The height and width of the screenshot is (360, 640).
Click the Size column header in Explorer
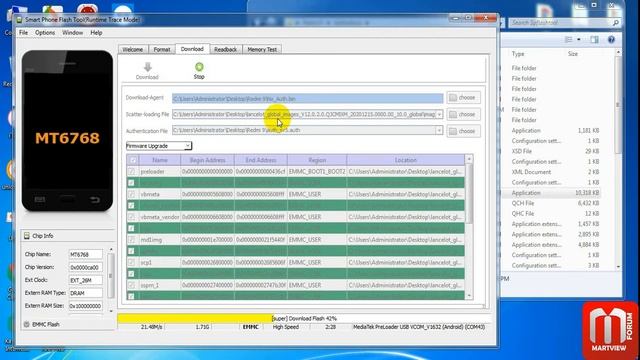(x=573, y=54)
